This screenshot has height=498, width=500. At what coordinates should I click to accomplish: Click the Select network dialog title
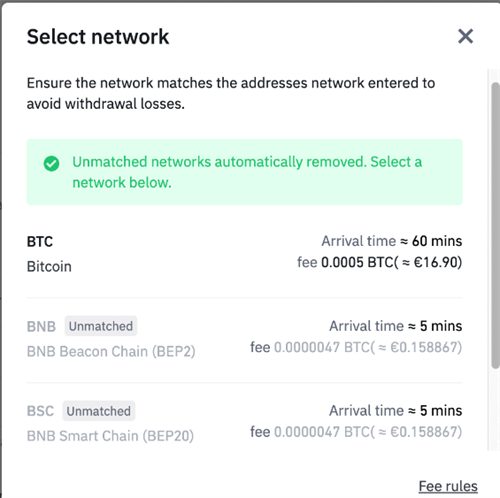coord(98,37)
